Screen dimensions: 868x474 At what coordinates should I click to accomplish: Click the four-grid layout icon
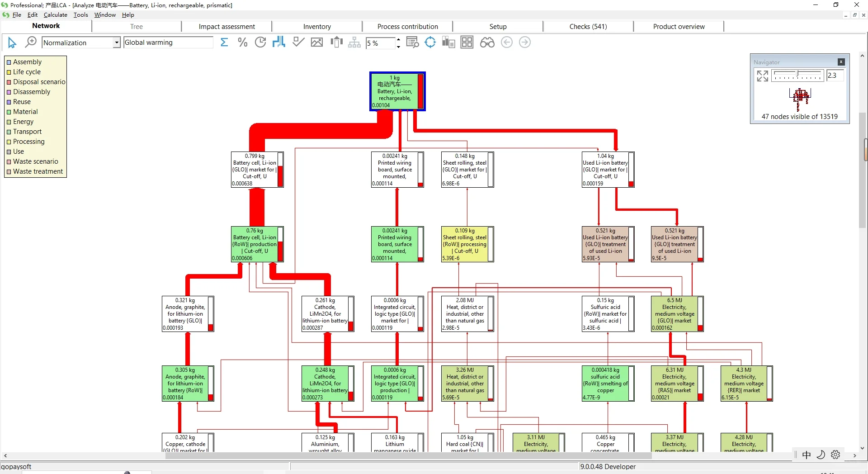(x=467, y=43)
